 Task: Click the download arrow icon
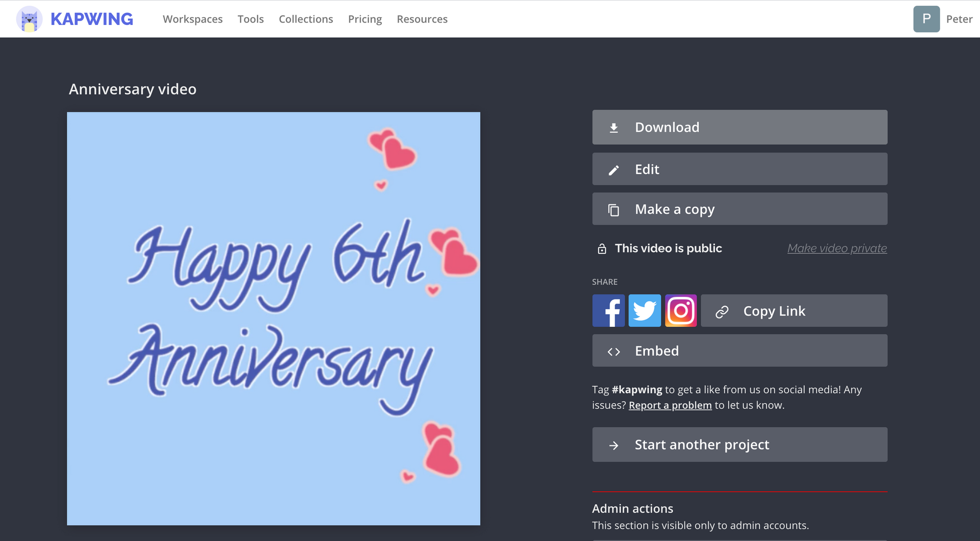click(x=613, y=128)
